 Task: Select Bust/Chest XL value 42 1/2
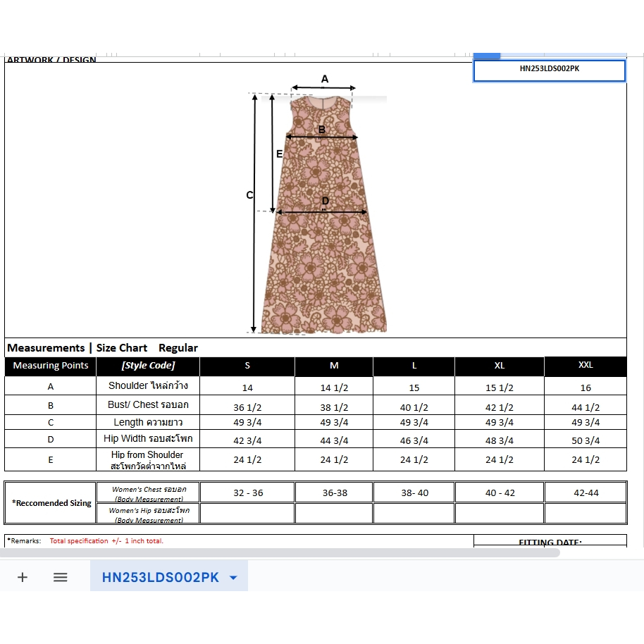click(499, 407)
